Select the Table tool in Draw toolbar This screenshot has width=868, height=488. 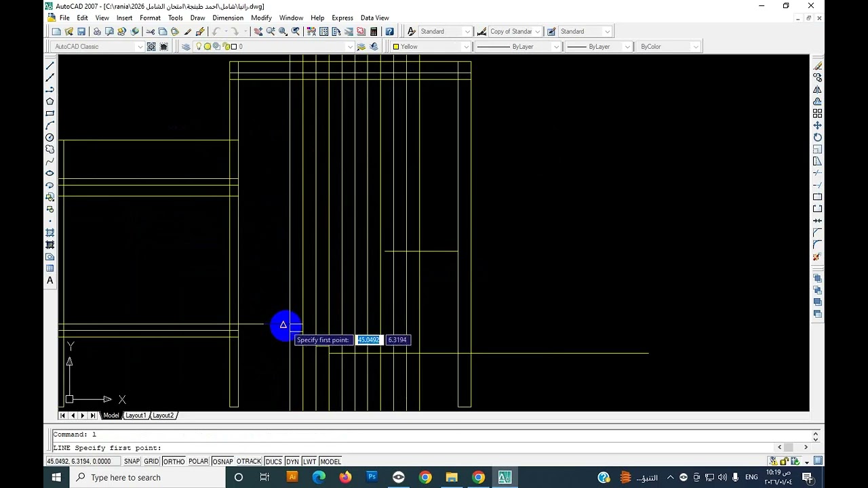[50, 268]
